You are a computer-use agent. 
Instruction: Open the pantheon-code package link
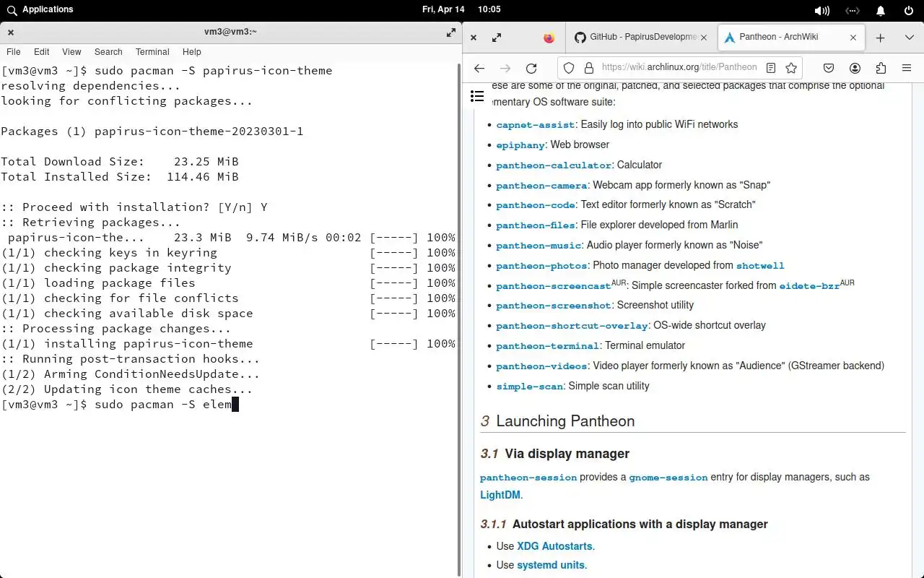coord(536,205)
